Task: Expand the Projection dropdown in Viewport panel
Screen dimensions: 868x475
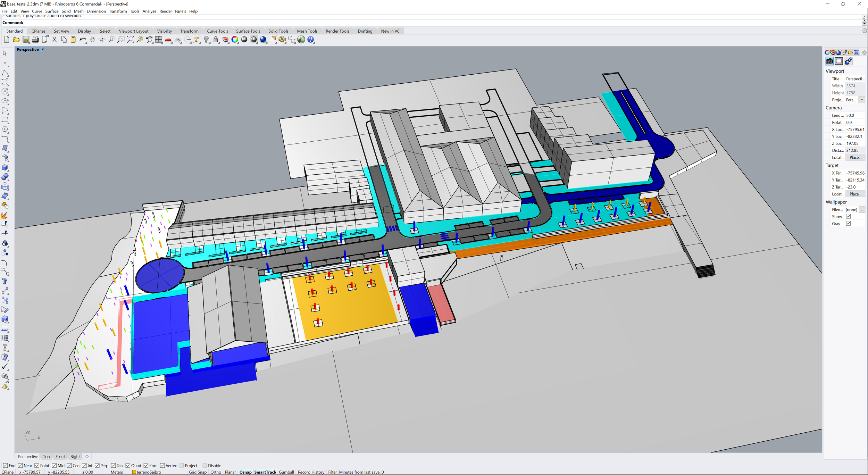Action: coord(862,100)
